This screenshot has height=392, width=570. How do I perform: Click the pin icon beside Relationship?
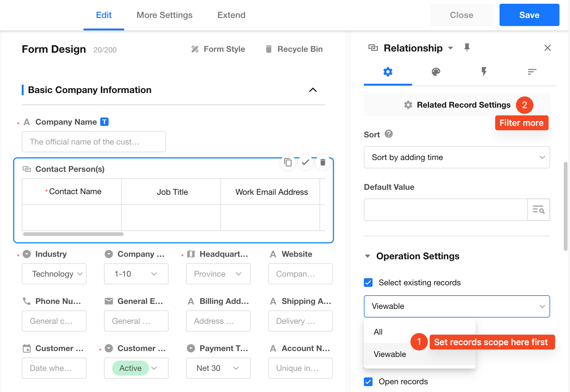[467, 48]
